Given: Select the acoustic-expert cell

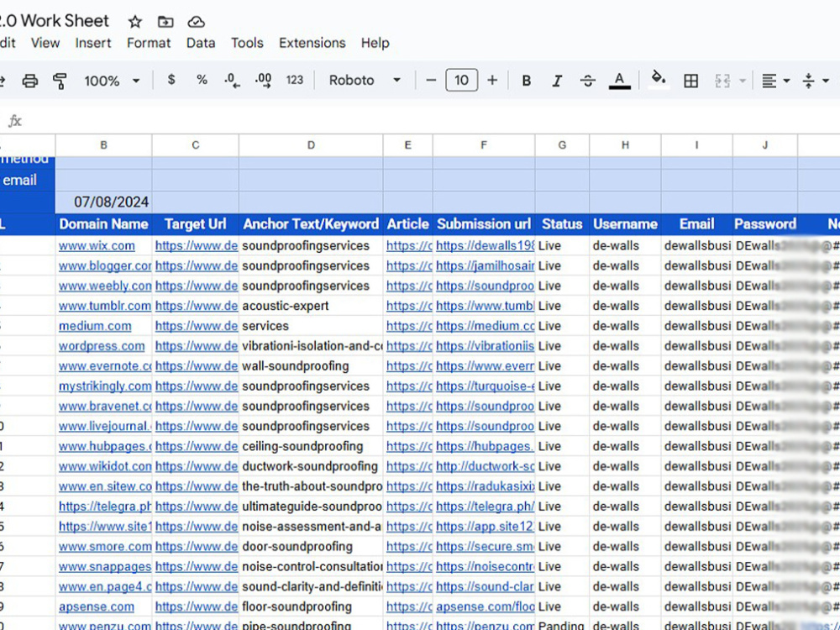Looking at the screenshot, I should pos(311,306).
